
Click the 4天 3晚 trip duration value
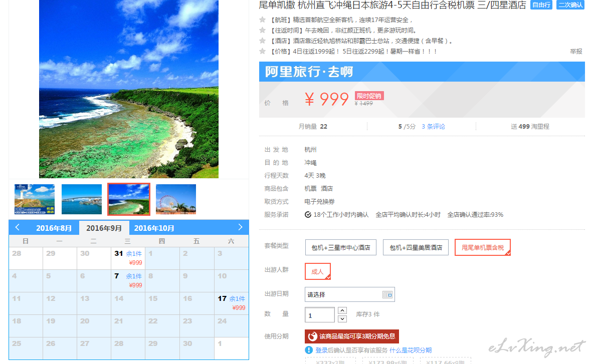(315, 176)
